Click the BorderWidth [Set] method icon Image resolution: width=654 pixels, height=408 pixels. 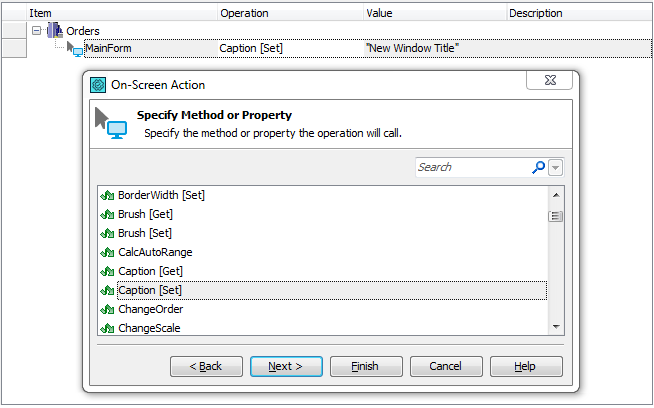point(107,195)
